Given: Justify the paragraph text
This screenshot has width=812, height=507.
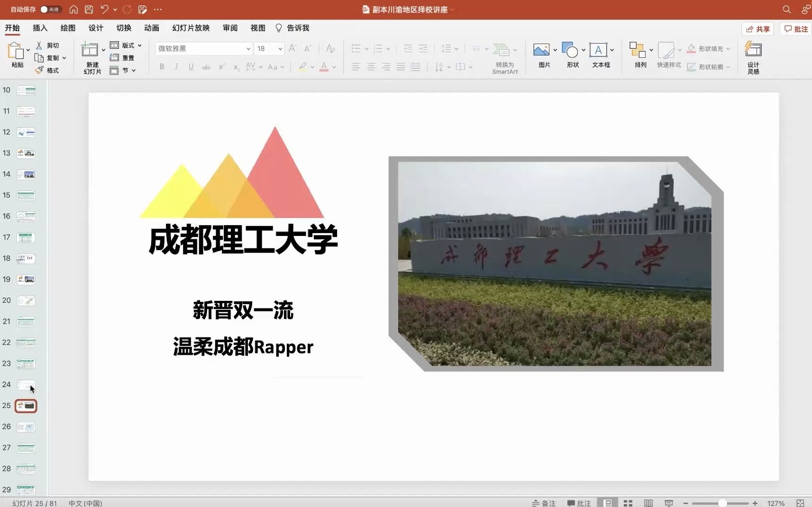Looking at the screenshot, I should 401,67.
